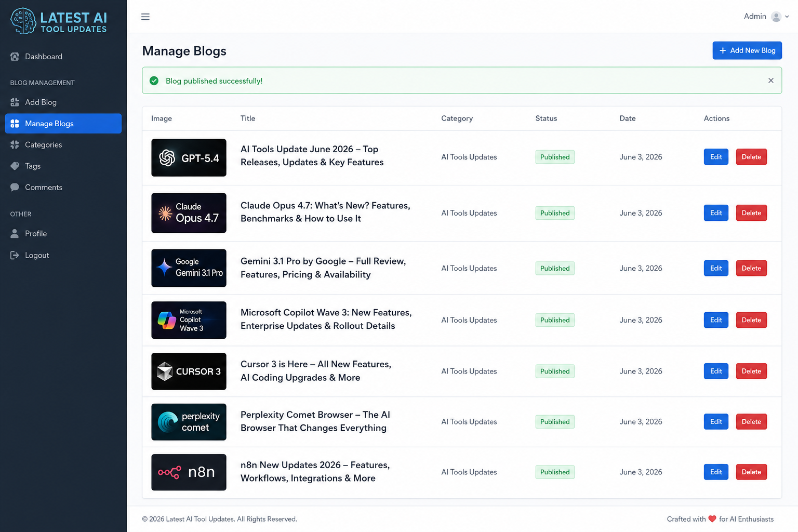This screenshot has width=798, height=532.
Task: Open Tags in the sidebar
Action: [x=63, y=166]
